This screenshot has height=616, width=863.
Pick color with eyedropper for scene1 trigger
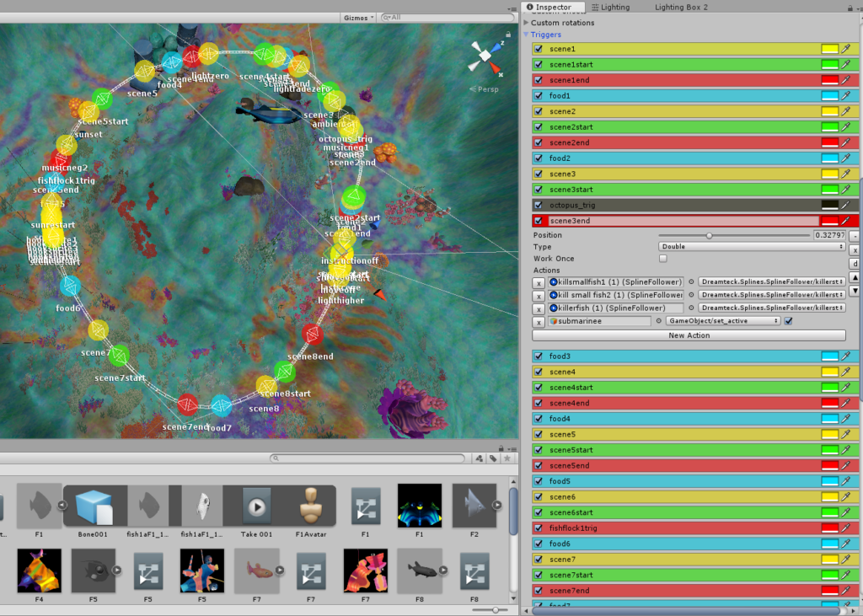846,48
